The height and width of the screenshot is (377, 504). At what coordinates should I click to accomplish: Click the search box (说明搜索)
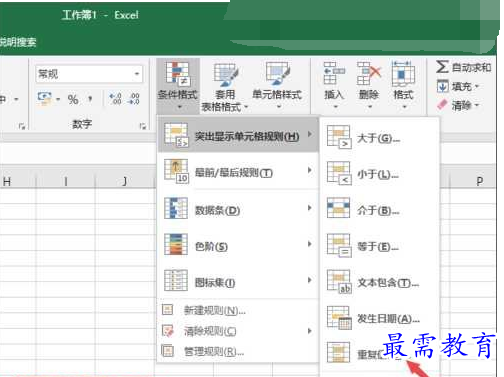click(17, 42)
